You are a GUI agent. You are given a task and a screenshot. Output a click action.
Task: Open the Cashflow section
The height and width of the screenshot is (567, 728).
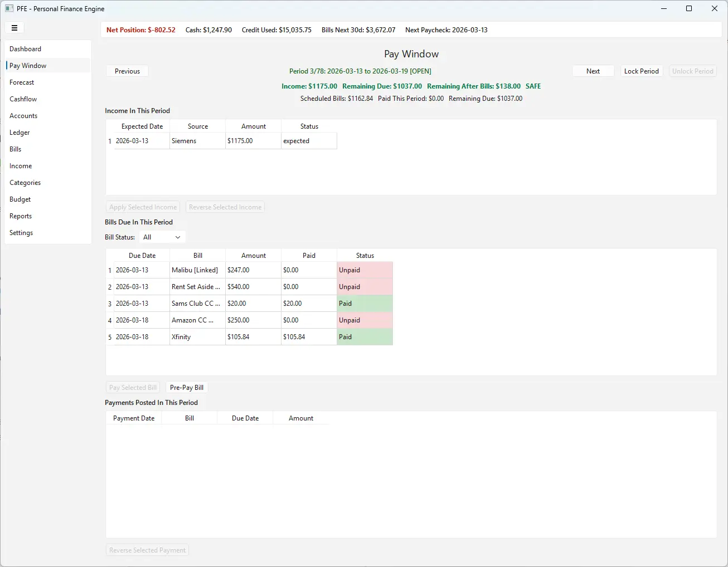click(48, 99)
